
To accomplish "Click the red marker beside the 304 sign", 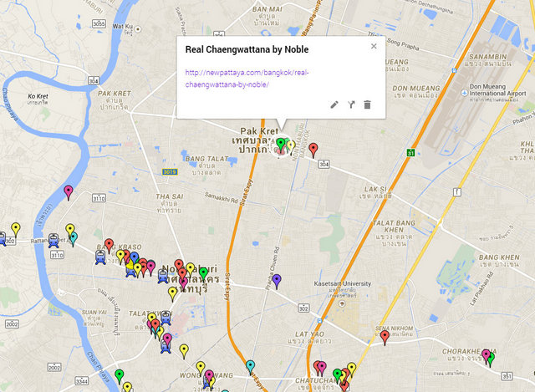I will tap(313, 150).
